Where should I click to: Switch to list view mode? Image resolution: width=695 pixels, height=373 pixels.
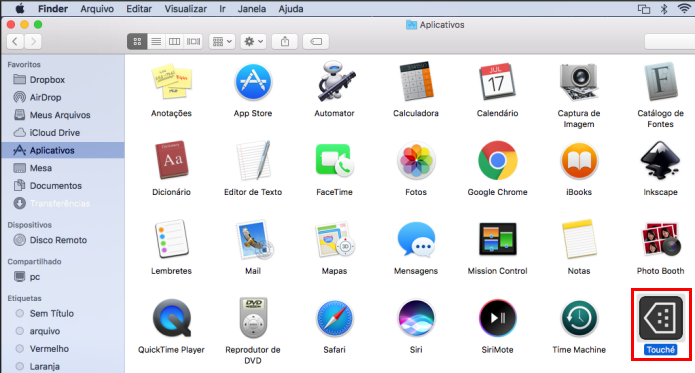pyautogui.click(x=156, y=42)
